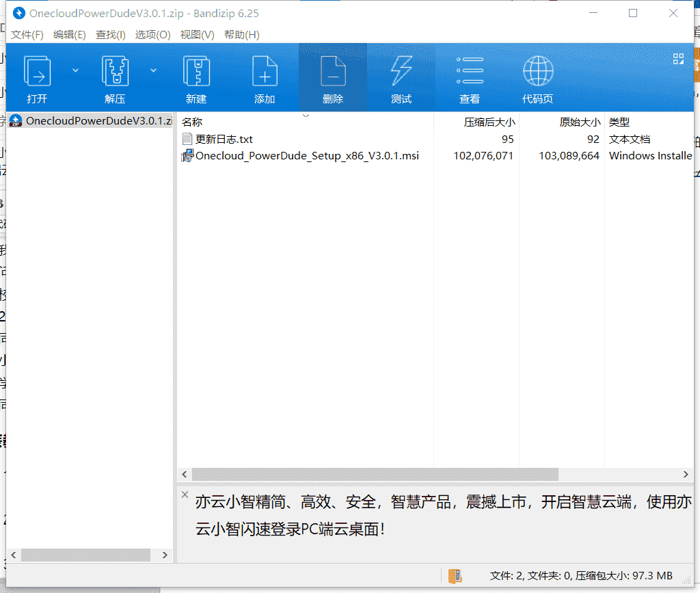This screenshot has width=700, height=593.
Task: Open the 帮助(H) menu
Action: coord(241,35)
